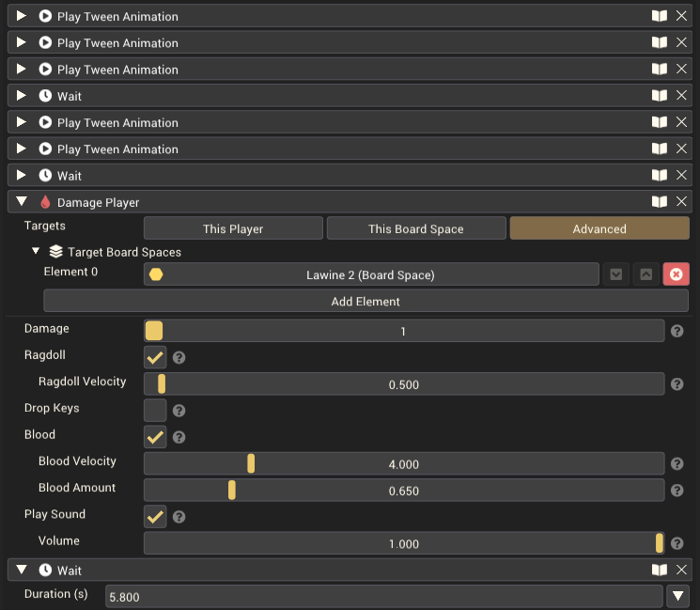Viewport: 700px width, 610px height.
Task: Show help for the Volume setting
Action: coord(677,543)
